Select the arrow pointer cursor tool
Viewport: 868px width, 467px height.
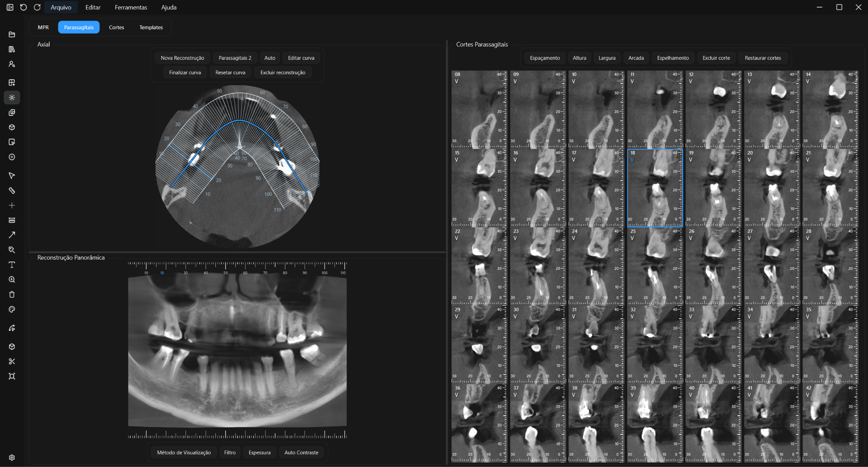coord(12,176)
